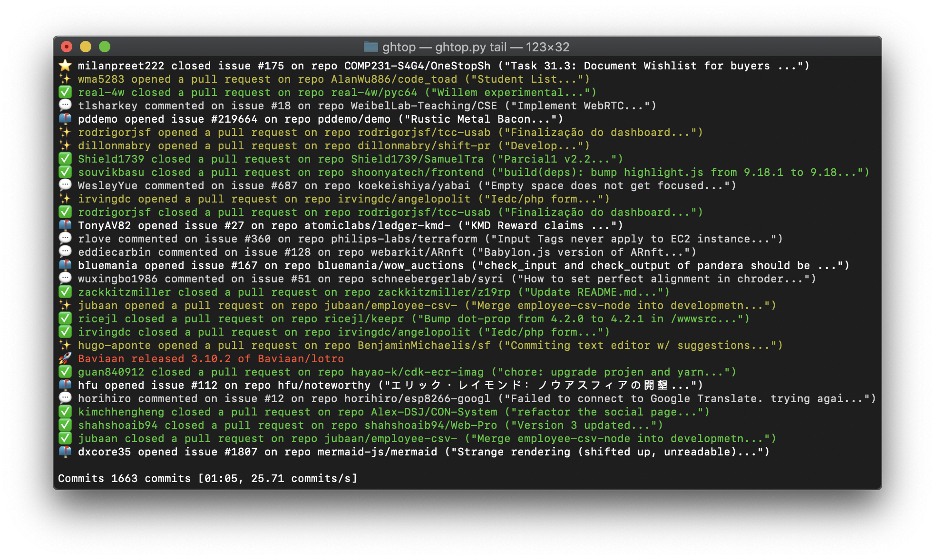Click the green checkmark beside real-4w line
This screenshot has width=935, height=560.
65,92
